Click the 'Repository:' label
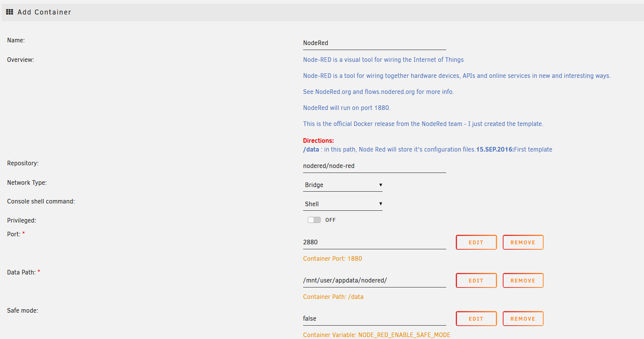The image size is (644, 339). click(23, 163)
